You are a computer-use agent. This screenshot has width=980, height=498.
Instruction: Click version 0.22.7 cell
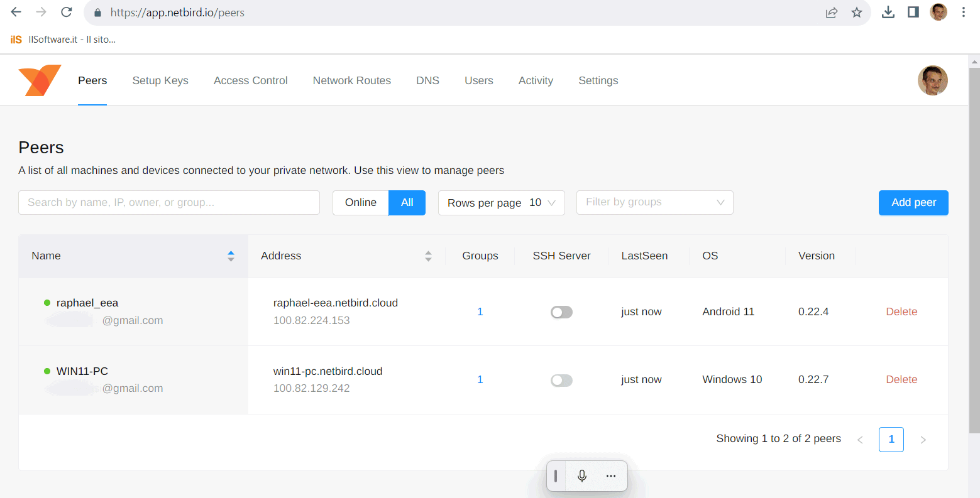[x=813, y=379]
